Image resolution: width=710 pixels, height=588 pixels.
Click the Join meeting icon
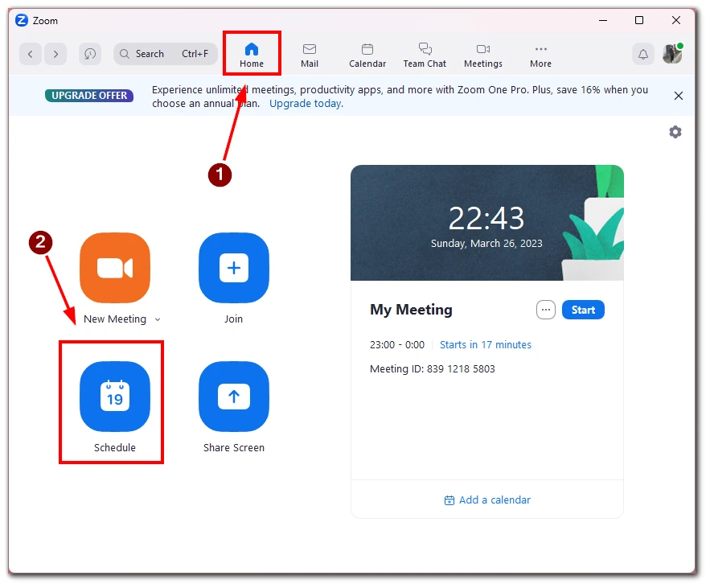tap(234, 268)
